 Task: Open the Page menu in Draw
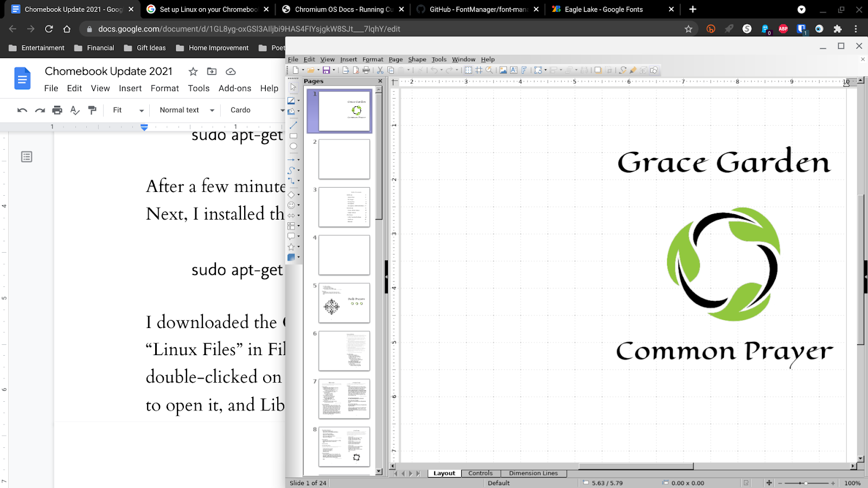click(395, 60)
